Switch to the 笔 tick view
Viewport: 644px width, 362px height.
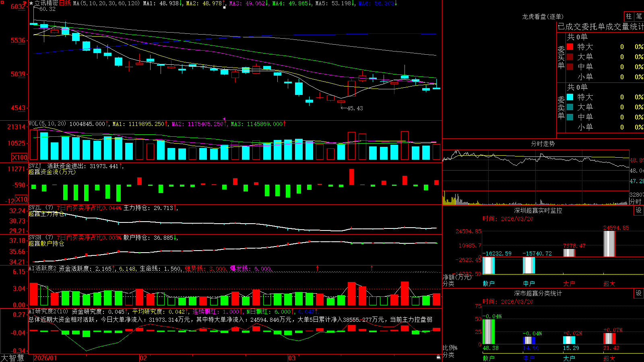pos(639,16)
